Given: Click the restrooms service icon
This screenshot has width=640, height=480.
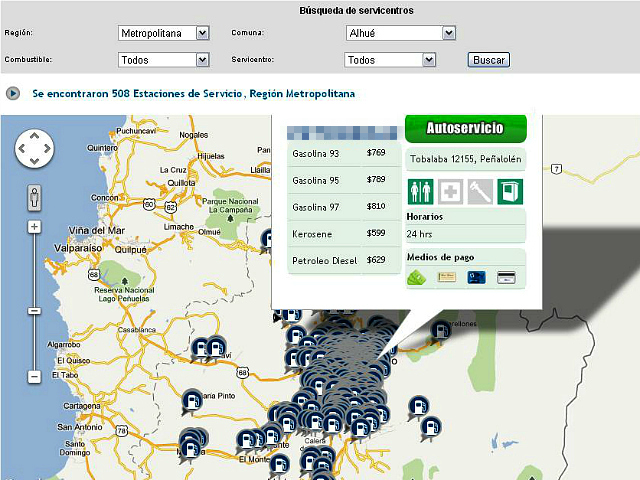Looking at the screenshot, I should (420, 191).
